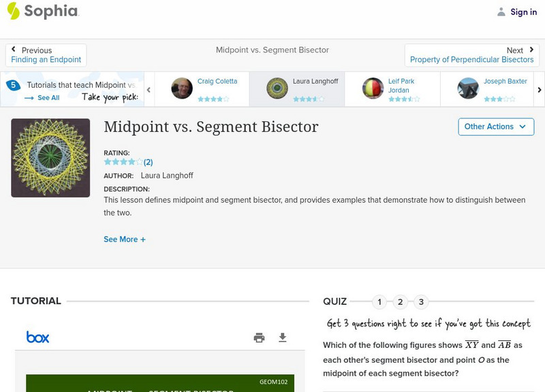Click the user profile icon beside Sign in
Viewport: 545px width, 392px height.
[x=501, y=12]
